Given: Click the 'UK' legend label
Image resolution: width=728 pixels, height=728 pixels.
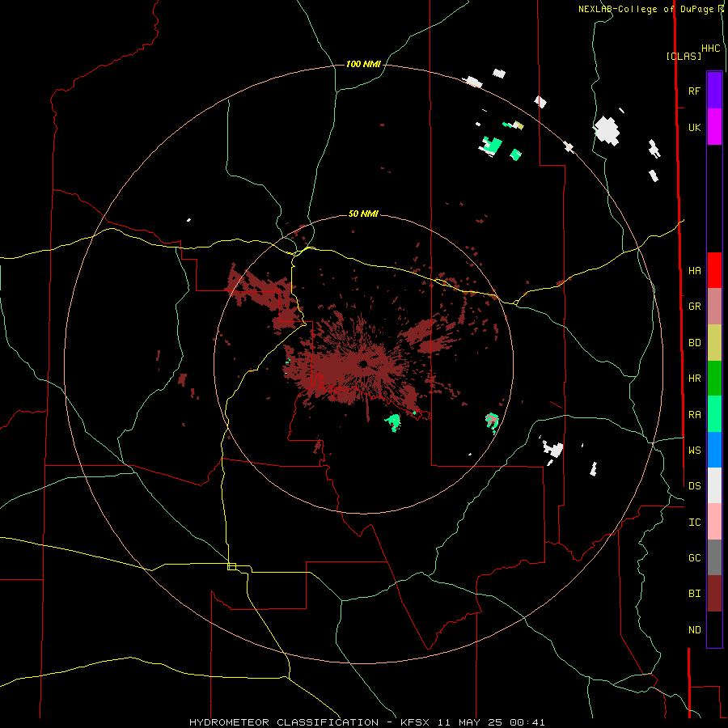Looking at the screenshot, I should pyautogui.click(x=694, y=127).
